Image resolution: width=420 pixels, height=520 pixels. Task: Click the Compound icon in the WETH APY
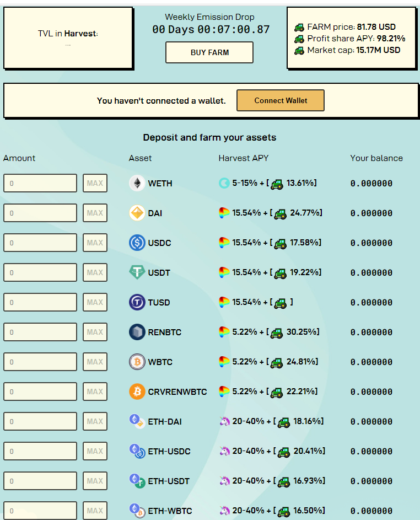pyautogui.click(x=224, y=183)
